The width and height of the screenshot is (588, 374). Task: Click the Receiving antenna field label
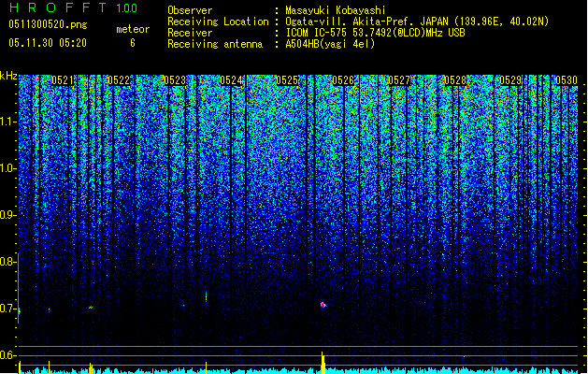pos(215,44)
